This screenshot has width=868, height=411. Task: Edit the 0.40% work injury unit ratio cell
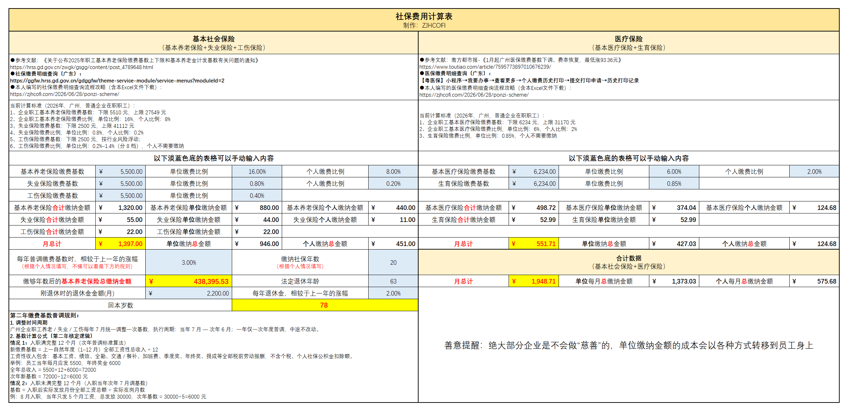[x=257, y=196]
